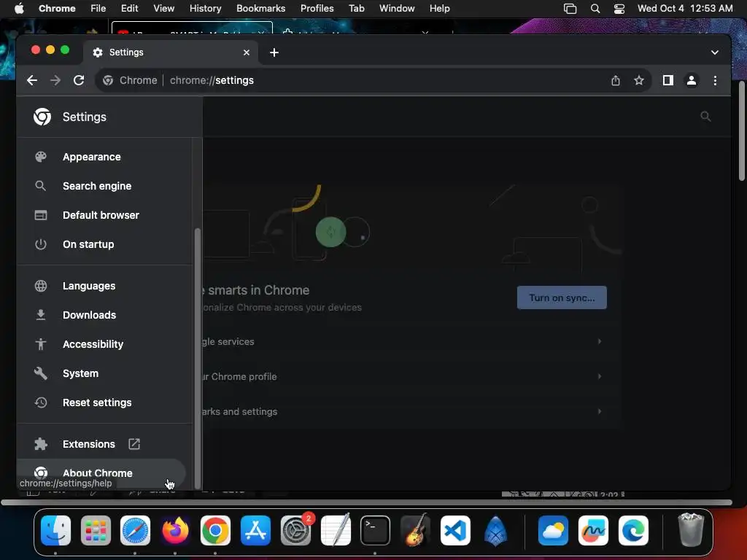Click Chrome icon in the dock
The image size is (747, 560).
[215, 531]
